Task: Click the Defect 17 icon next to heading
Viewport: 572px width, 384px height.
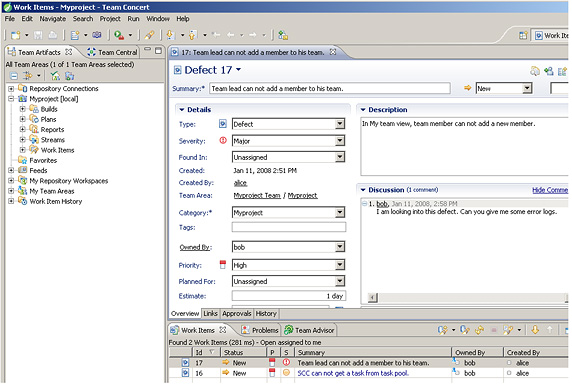Action: [x=178, y=70]
